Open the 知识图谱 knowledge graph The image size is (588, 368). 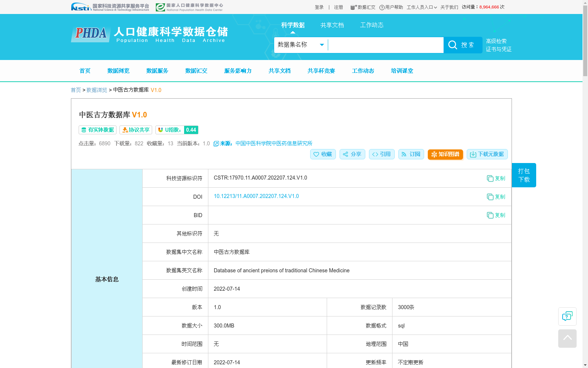tap(445, 154)
